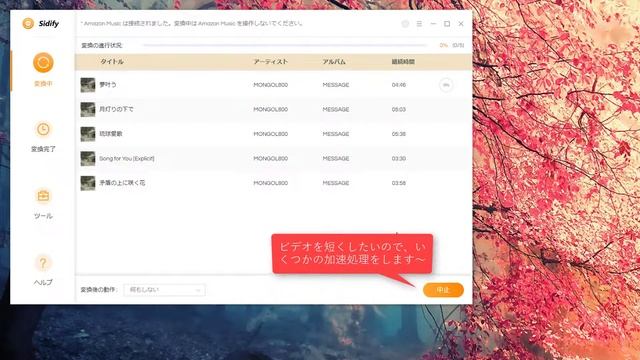Click MESSAGE album in the 月灯りの下で row
640x360 pixels.
pyautogui.click(x=336, y=109)
